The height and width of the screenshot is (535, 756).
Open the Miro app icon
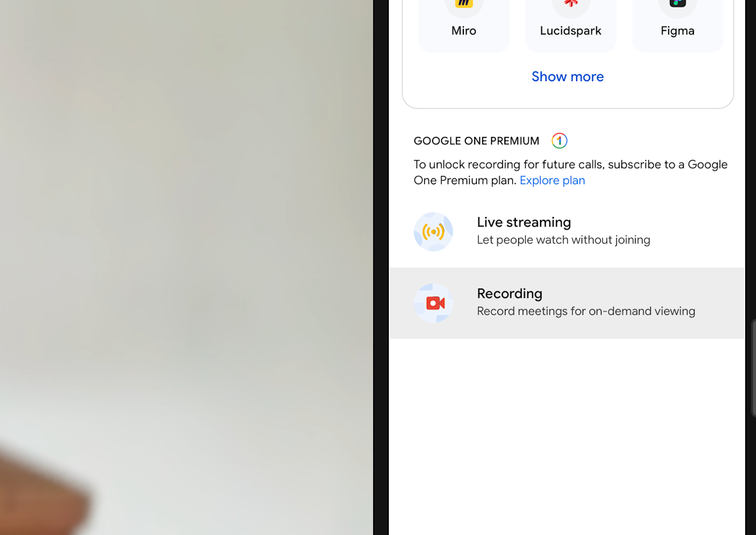pos(464,5)
